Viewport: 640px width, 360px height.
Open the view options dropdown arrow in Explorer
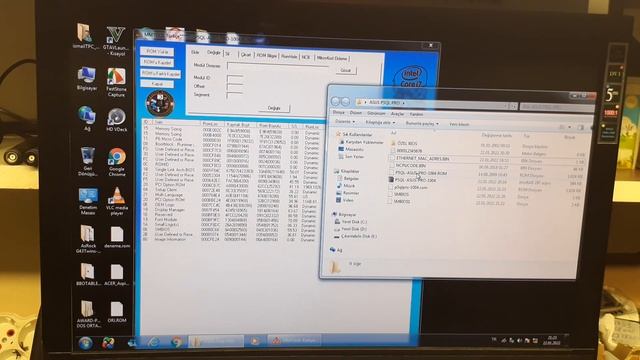tap(570, 127)
